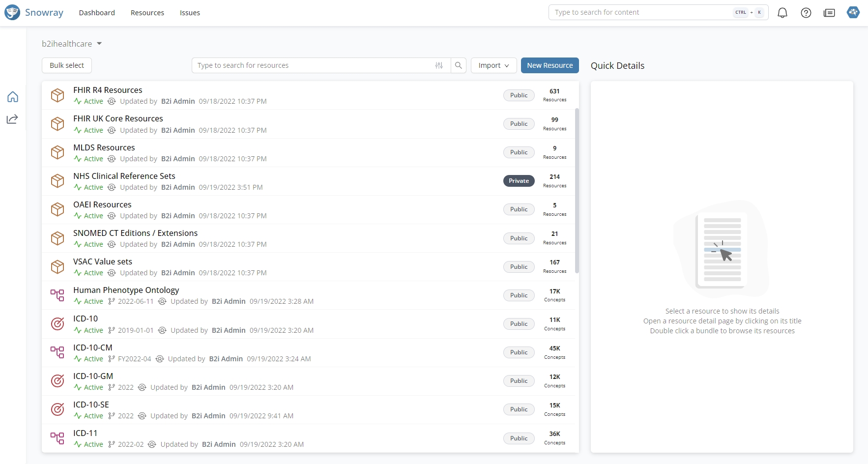Image resolution: width=868 pixels, height=464 pixels.
Task: Open the user avatar menu
Action: (853, 12)
